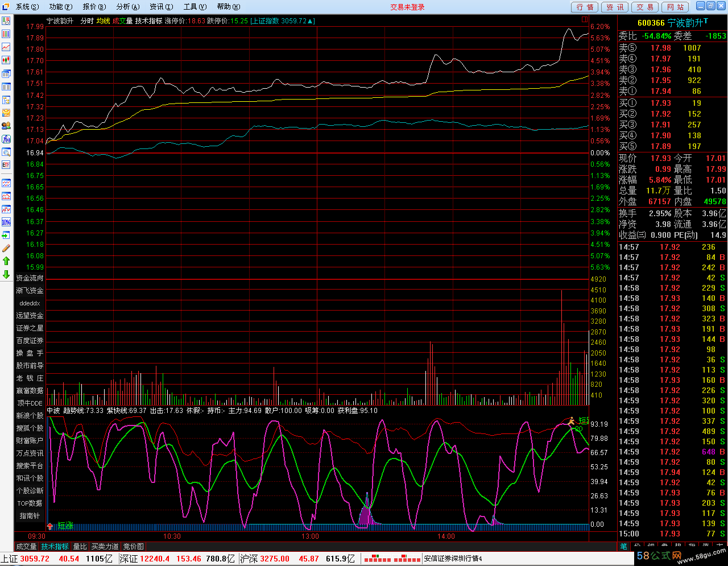Open the 帮助(H) menu
728x566 pixels.
pos(229,7)
